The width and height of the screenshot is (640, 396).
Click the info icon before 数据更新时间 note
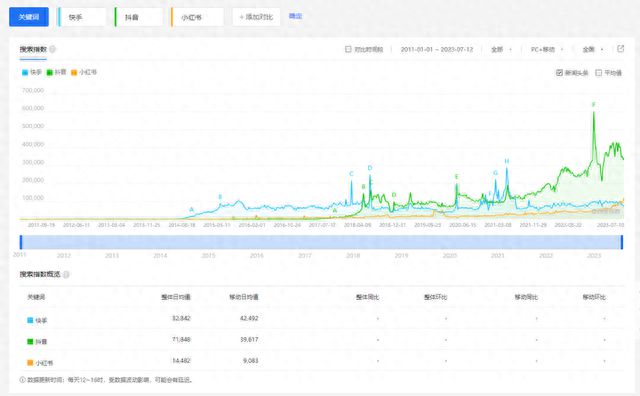pyautogui.click(x=22, y=380)
